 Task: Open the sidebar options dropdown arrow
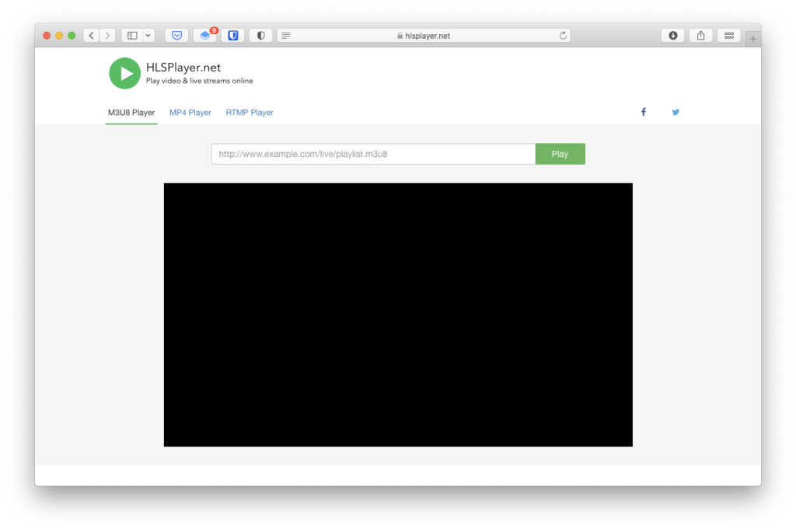coord(148,36)
